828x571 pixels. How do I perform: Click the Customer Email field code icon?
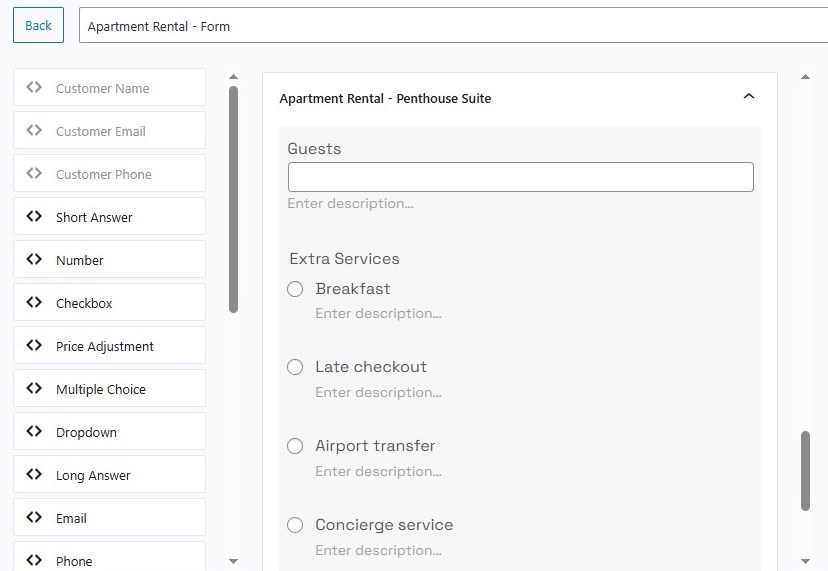34,130
